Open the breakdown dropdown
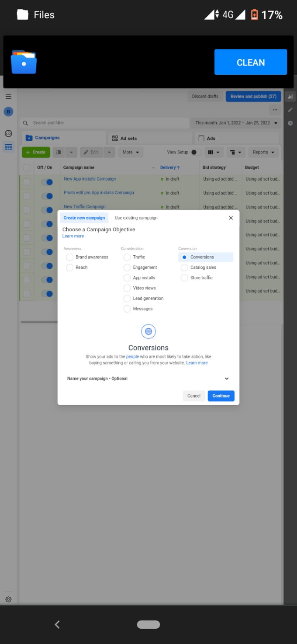 pos(236,152)
